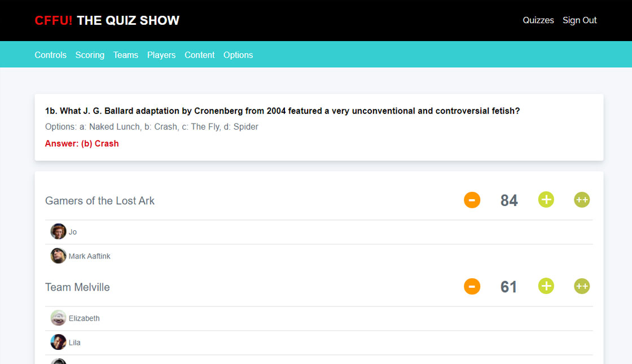Add double points to Team Melville
This screenshot has height=364, width=632.
(582, 286)
